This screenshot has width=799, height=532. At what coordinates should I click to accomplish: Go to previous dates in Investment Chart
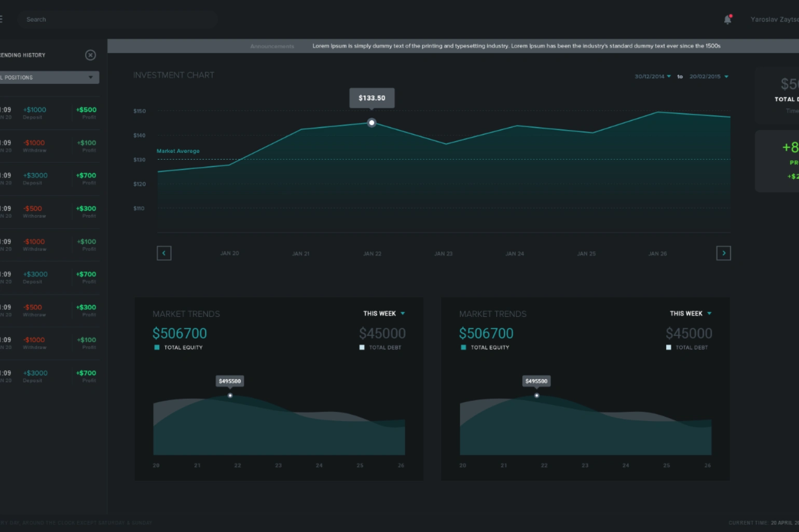click(164, 253)
